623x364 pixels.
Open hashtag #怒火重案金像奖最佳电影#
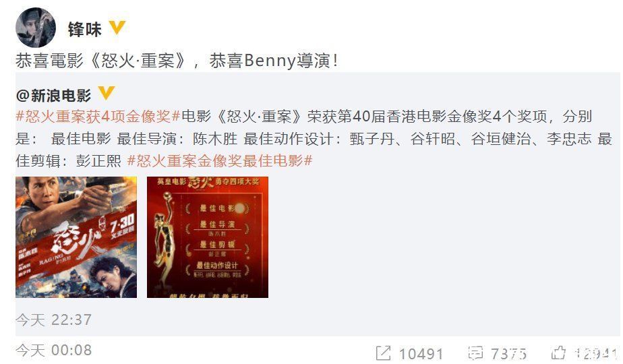click(220, 160)
